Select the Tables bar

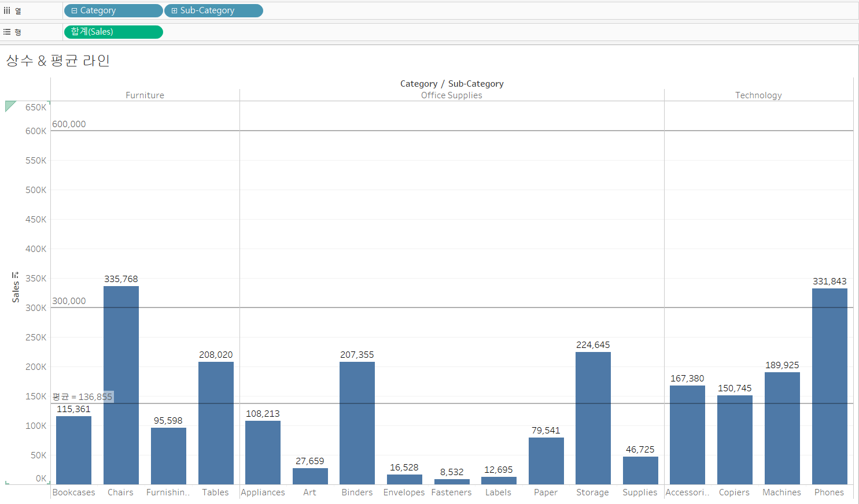coord(216,423)
